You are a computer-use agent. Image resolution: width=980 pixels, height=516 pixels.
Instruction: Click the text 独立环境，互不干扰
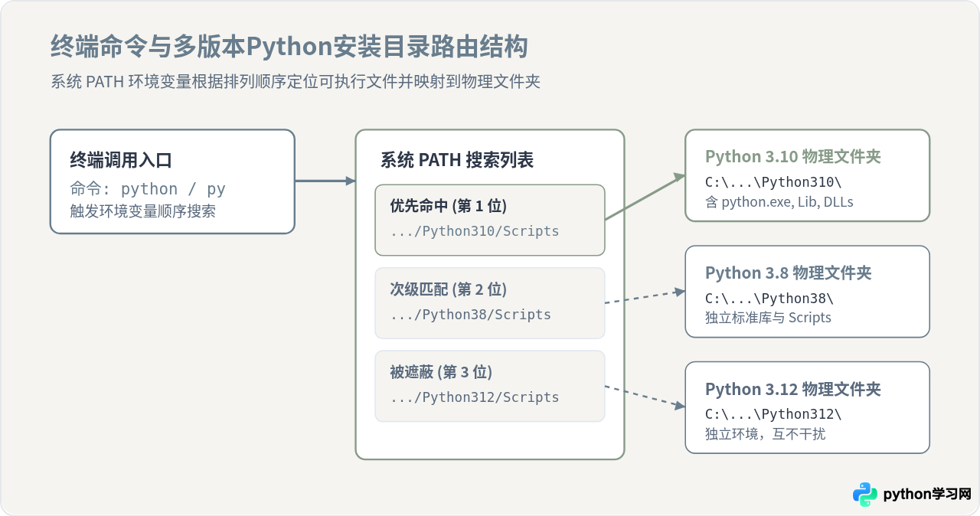point(766,434)
